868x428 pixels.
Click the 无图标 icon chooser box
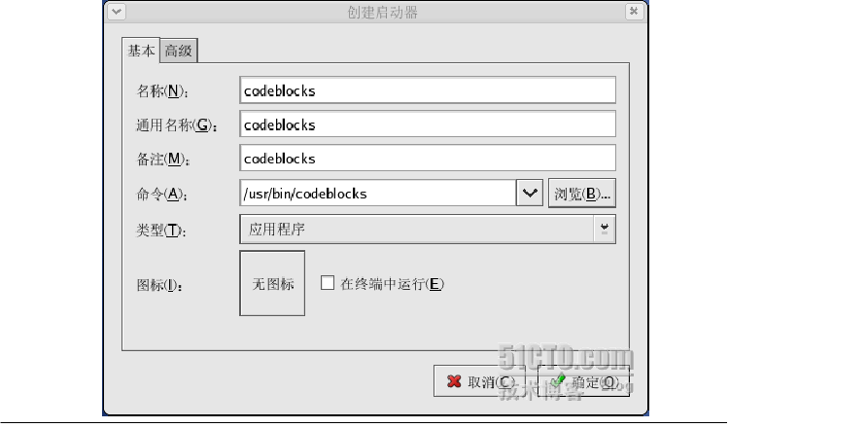pos(272,283)
